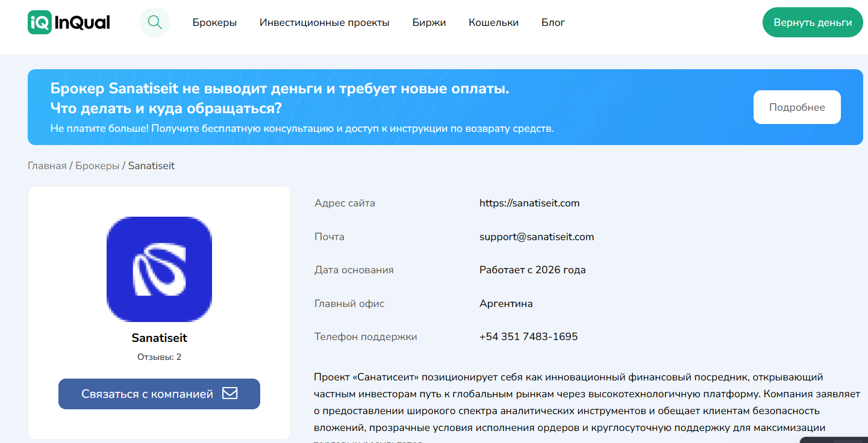Click the Вернуть деньги button
Screen dimensions: 868x443
coord(813,22)
